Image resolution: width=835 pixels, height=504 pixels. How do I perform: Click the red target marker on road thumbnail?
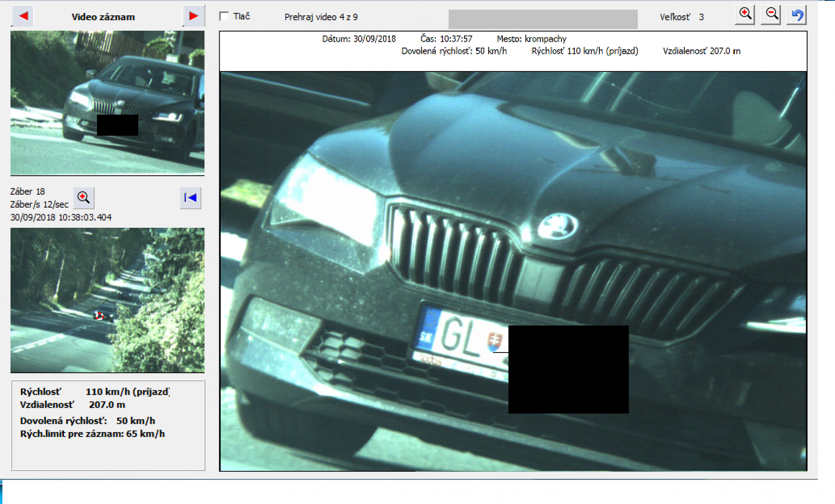99,316
